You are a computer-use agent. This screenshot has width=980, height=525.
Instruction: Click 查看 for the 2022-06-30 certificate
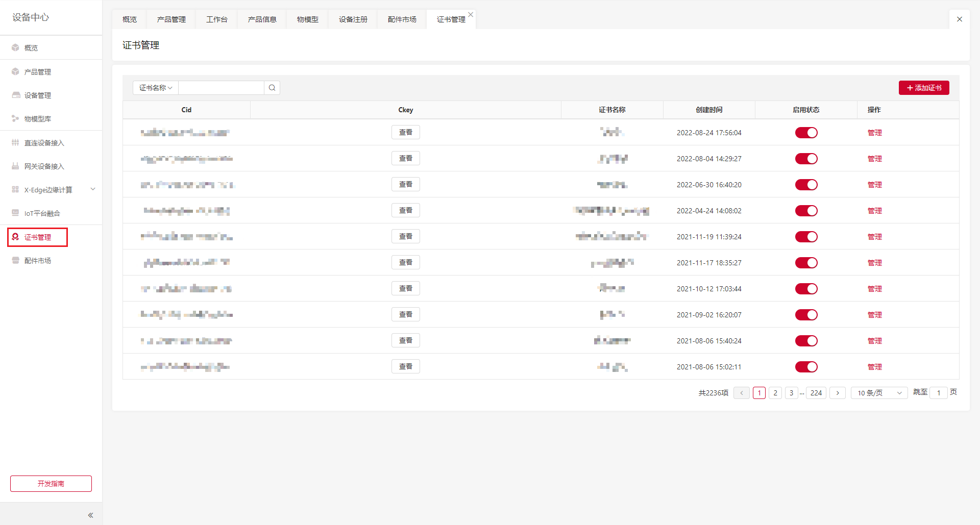[x=405, y=185]
